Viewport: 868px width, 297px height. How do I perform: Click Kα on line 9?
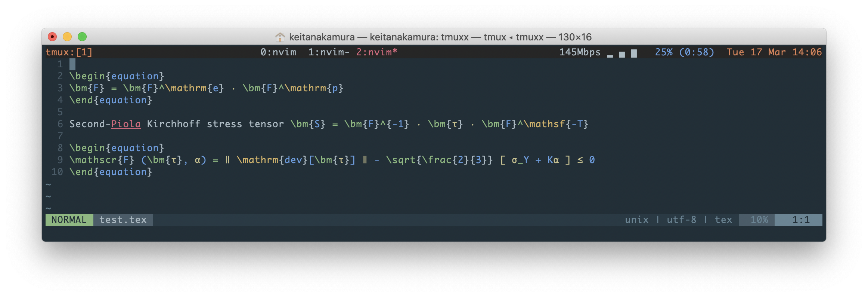pos(553,160)
